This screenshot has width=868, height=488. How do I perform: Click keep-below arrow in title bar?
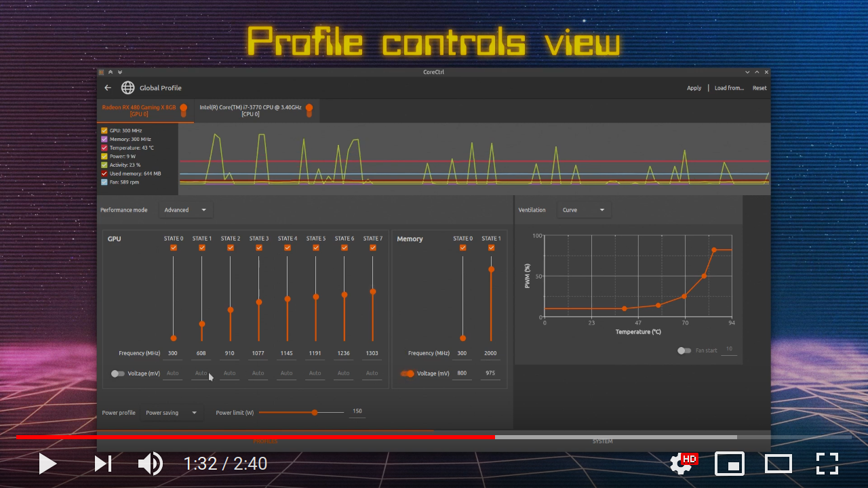click(120, 72)
